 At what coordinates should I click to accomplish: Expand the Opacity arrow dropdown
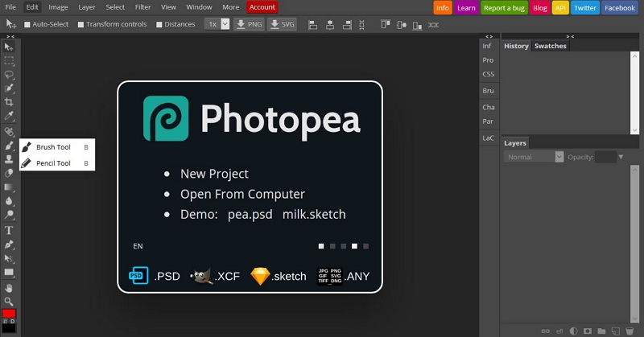click(x=621, y=157)
